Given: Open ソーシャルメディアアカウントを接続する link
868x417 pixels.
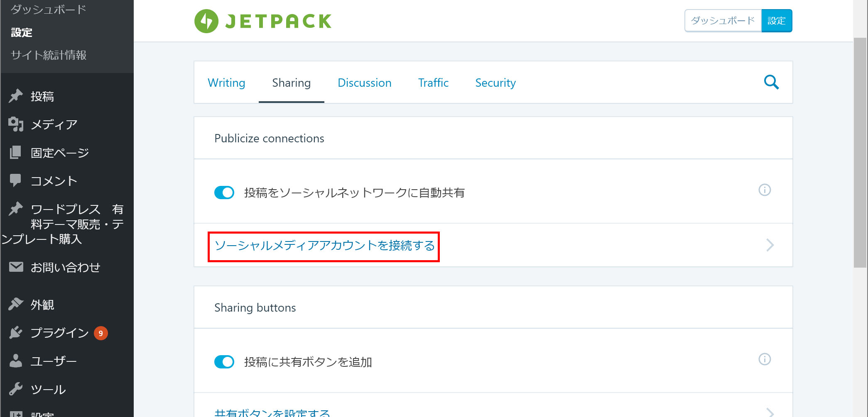Looking at the screenshot, I should [x=324, y=245].
